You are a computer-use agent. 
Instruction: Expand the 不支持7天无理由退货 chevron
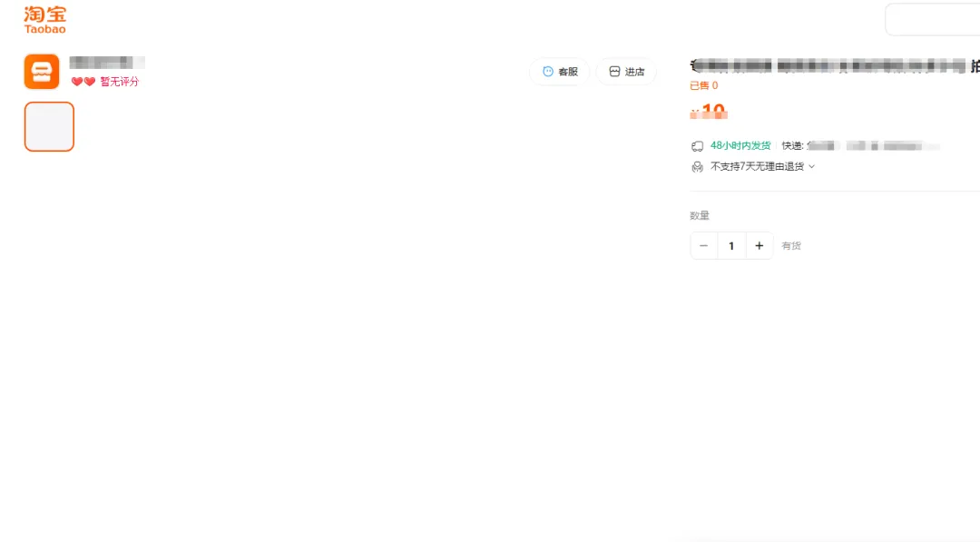[812, 166]
